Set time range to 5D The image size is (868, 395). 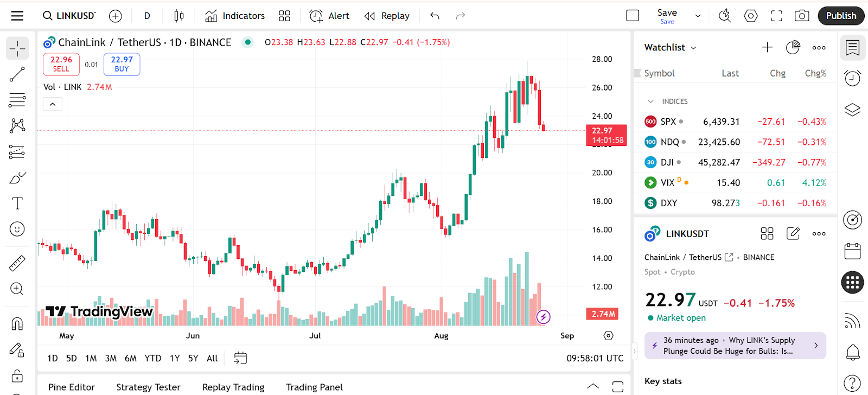(x=72, y=358)
